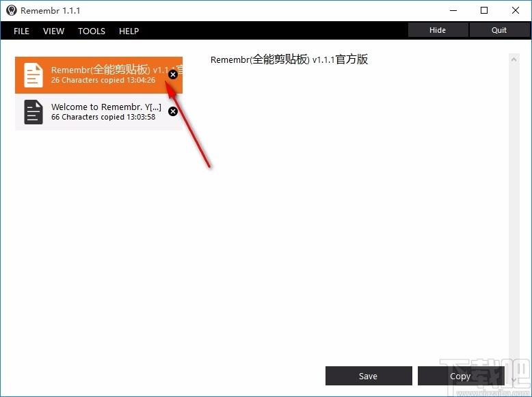This screenshot has width=532, height=397.
Task: Copy the selected clip with Copy button
Action: (x=460, y=376)
